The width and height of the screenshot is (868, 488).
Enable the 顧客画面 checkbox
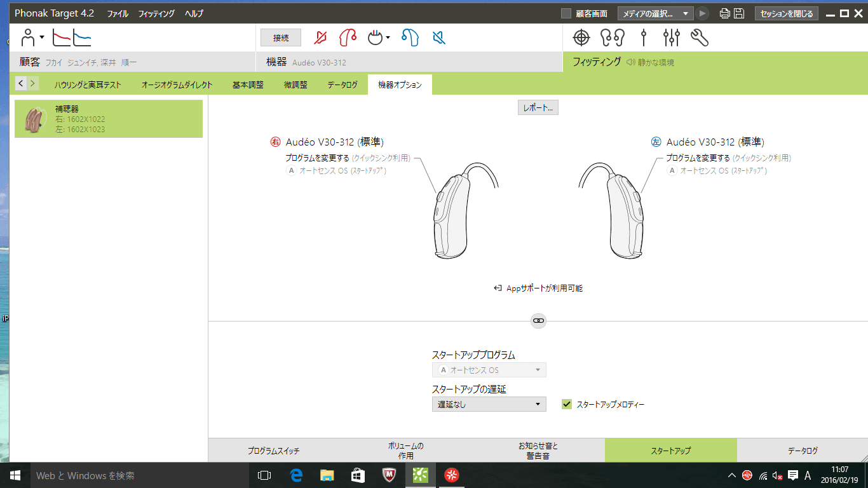click(x=566, y=13)
